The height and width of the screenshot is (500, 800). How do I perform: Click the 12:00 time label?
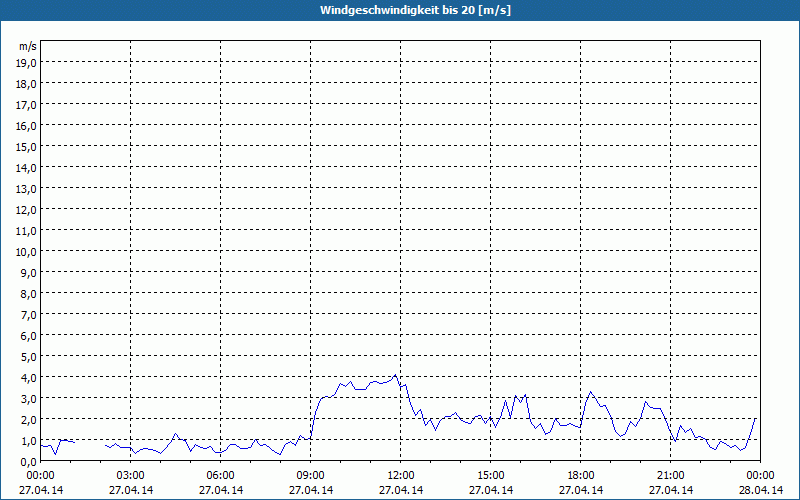401,476
